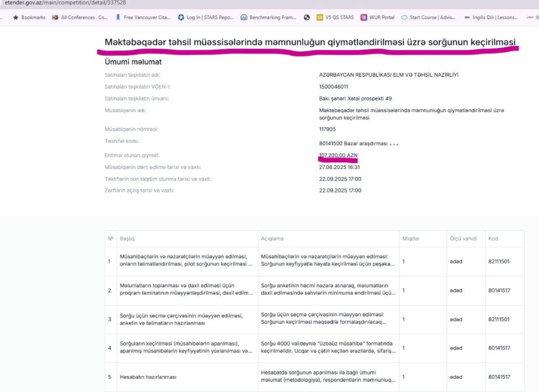The width and height of the screenshot is (539, 392).
Task: Open the Start Course Advis... bookmark
Action: coord(428,17)
